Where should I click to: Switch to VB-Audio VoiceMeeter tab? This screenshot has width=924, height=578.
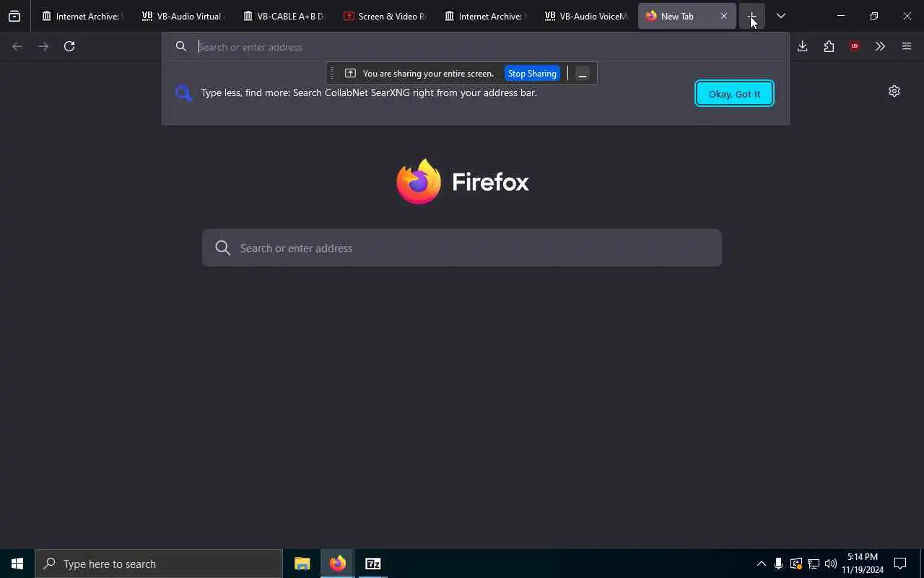(585, 16)
